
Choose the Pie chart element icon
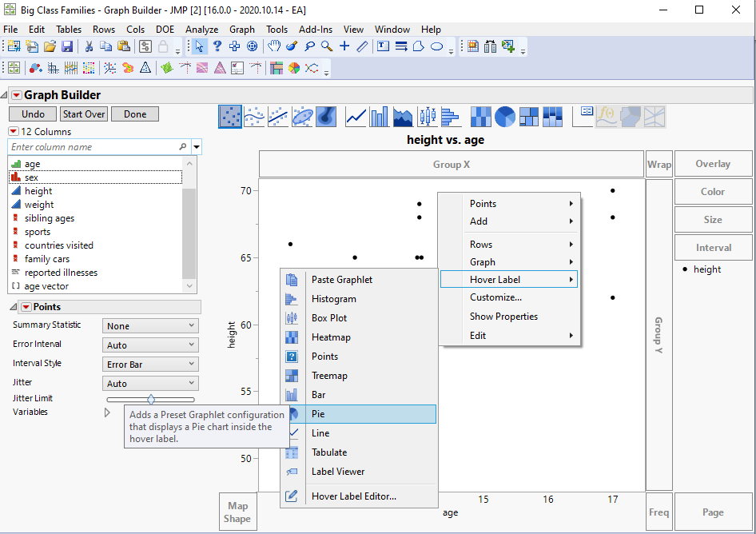tap(505, 118)
